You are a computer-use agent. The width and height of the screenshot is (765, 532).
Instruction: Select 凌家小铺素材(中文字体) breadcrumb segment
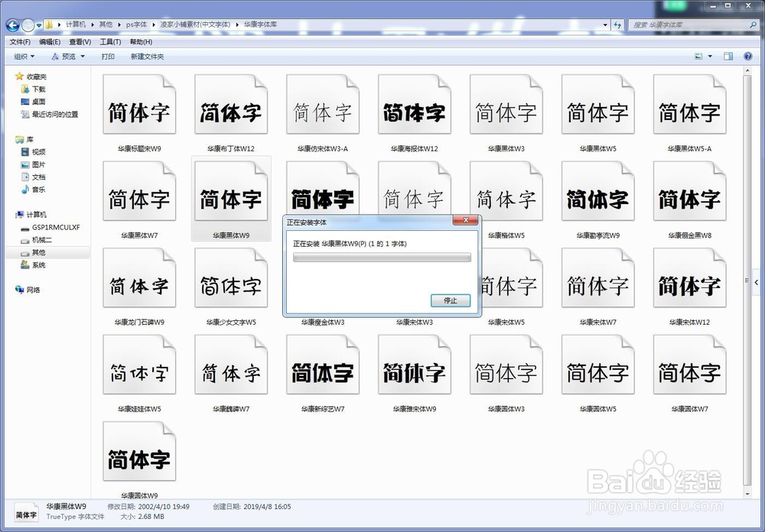tap(194, 24)
